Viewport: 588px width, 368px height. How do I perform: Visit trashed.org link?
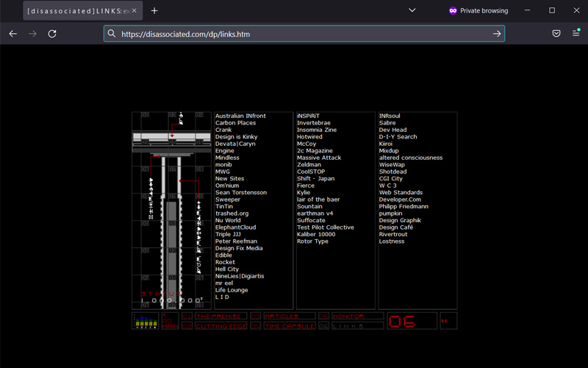[232, 213]
